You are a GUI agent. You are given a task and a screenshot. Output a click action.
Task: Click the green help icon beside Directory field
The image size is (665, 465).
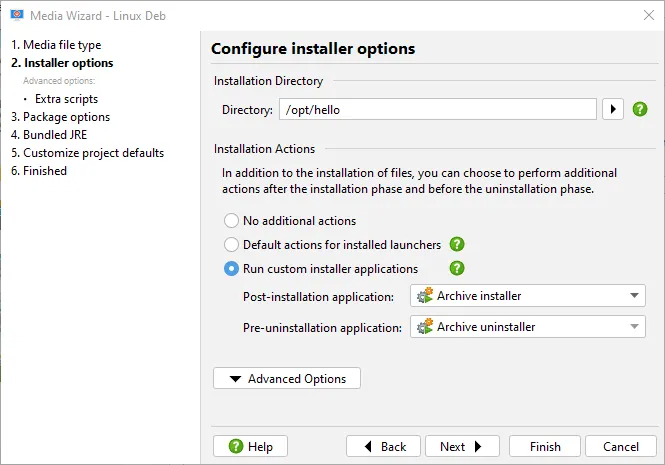tap(640, 109)
